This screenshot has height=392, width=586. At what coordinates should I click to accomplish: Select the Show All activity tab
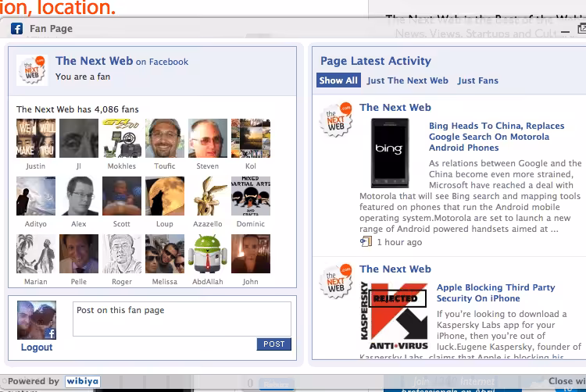338,80
